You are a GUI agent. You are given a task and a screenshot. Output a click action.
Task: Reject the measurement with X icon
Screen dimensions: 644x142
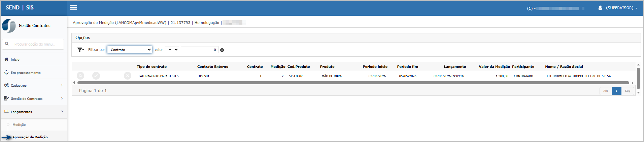click(x=128, y=76)
